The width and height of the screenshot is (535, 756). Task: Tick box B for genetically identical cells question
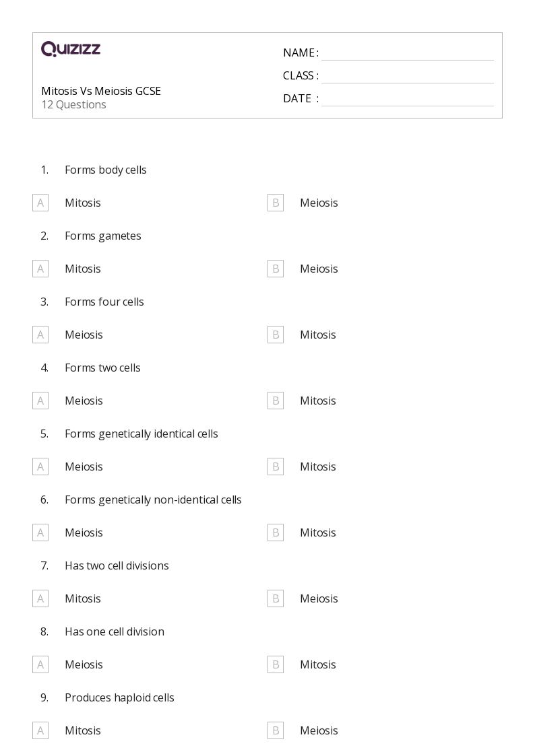click(x=276, y=467)
